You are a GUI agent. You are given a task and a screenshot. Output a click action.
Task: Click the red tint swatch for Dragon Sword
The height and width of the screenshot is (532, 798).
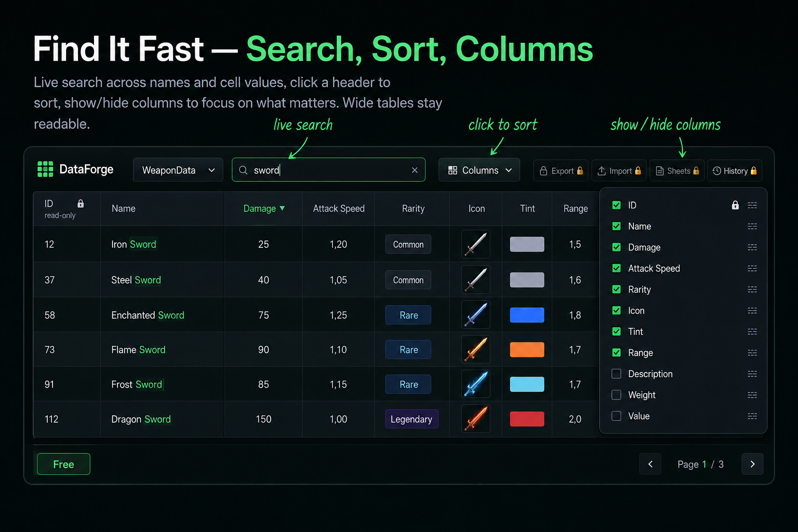(x=527, y=419)
